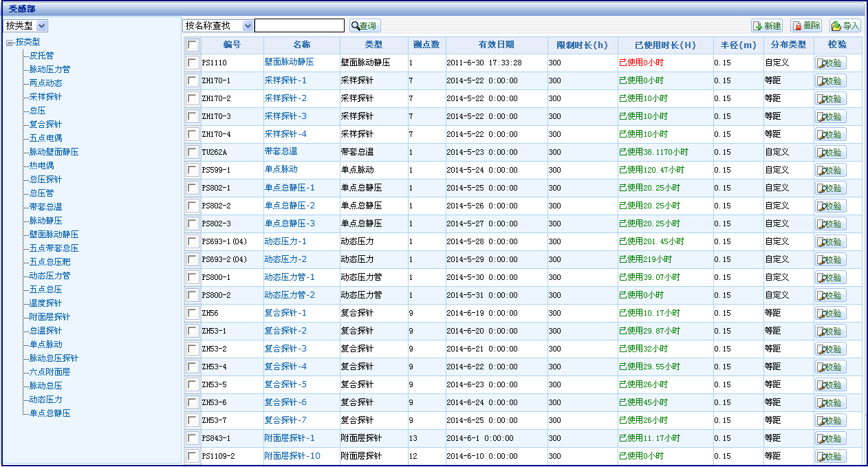Screen dimensions: 868x467
Task: Tick the checkbox for row PS599-1
Action: [192, 170]
